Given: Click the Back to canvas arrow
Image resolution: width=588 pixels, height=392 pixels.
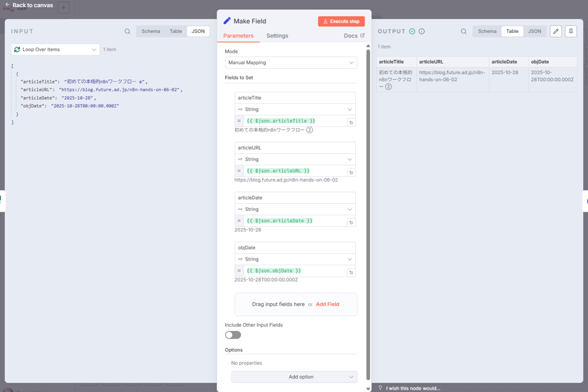Looking at the screenshot, I should click(8, 5).
